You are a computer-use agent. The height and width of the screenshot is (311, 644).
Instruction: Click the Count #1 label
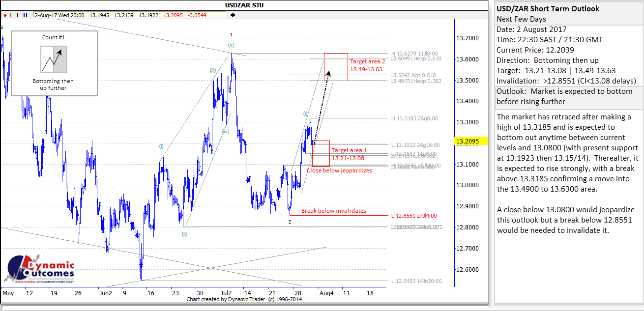click(x=54, y=37)
